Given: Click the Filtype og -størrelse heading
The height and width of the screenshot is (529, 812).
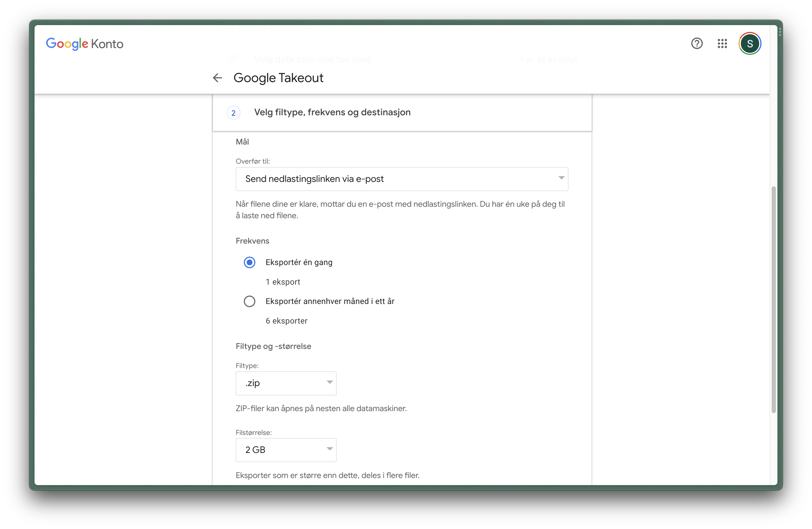Looking at the screenshot, I should pyautogui.click(x=273, y=346).
